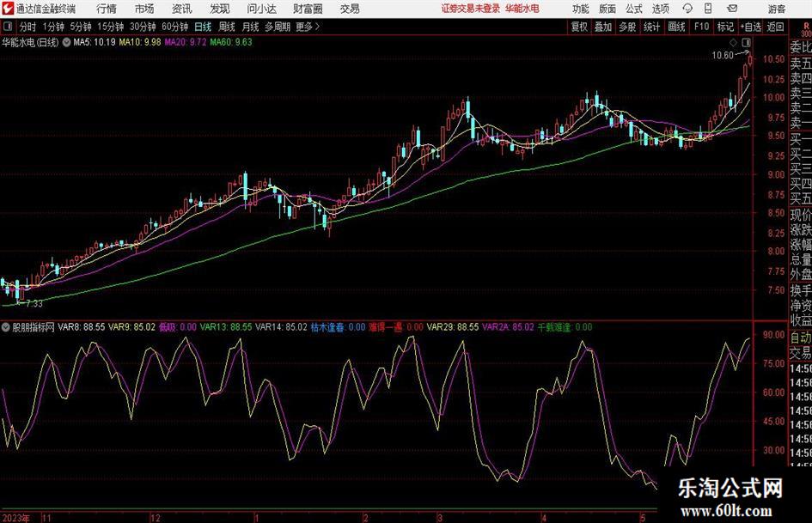This screenshot has width=812, height=523.
Task: Click the 多股 multi-stock button
Action: tap(627, 27)
